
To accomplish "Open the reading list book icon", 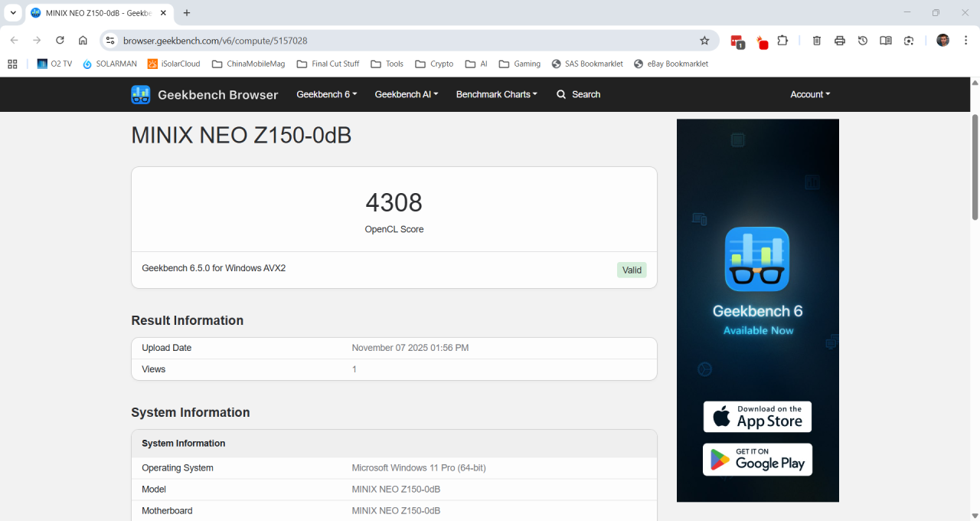I will pyautogui.click(x=885, y=40).
